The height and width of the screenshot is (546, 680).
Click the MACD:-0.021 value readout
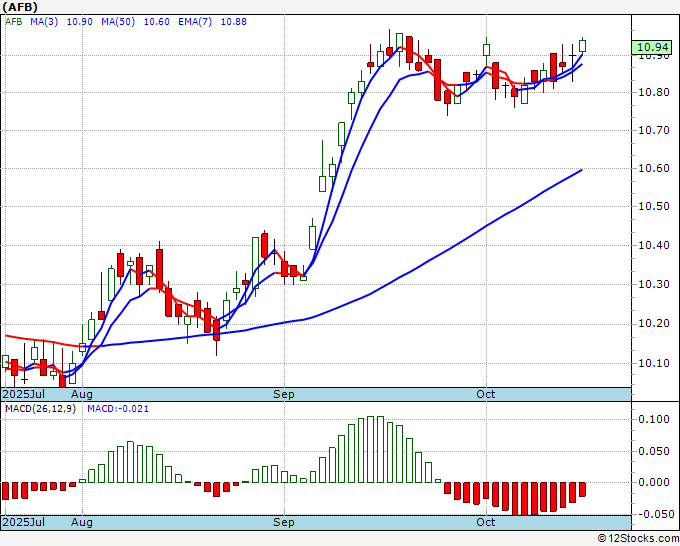pos(118,409)
